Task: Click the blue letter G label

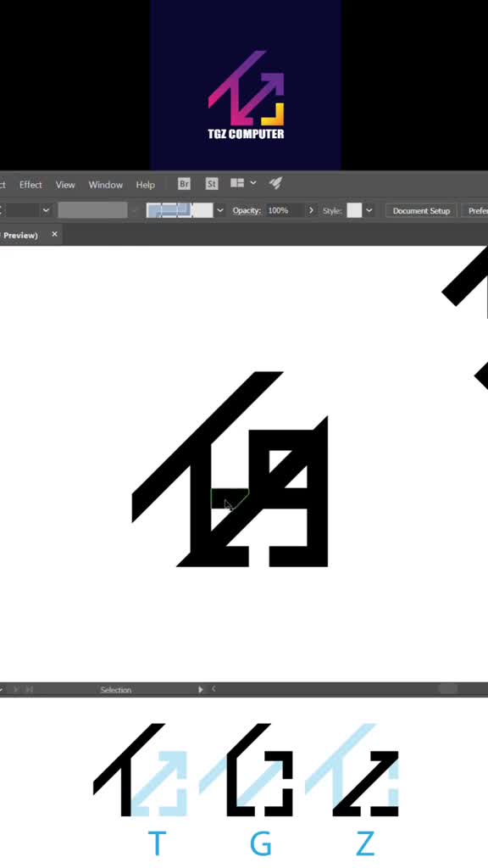Action: [x=261, y=843]
